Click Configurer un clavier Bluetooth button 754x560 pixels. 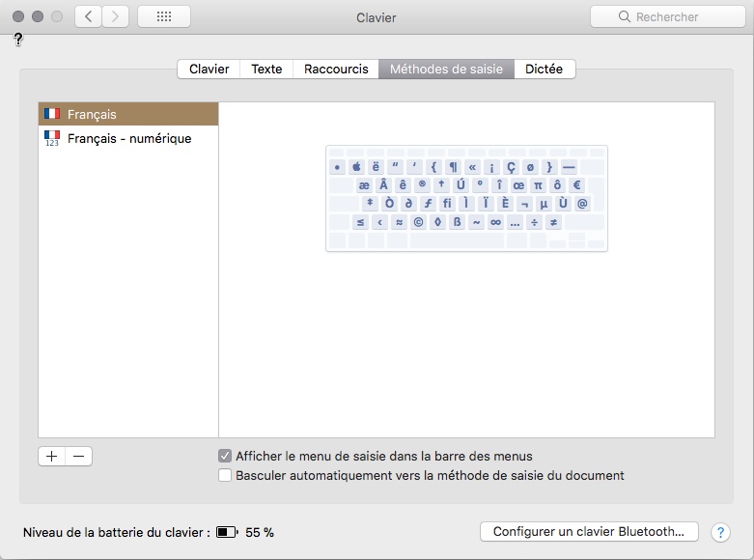(x=589, y=532)
